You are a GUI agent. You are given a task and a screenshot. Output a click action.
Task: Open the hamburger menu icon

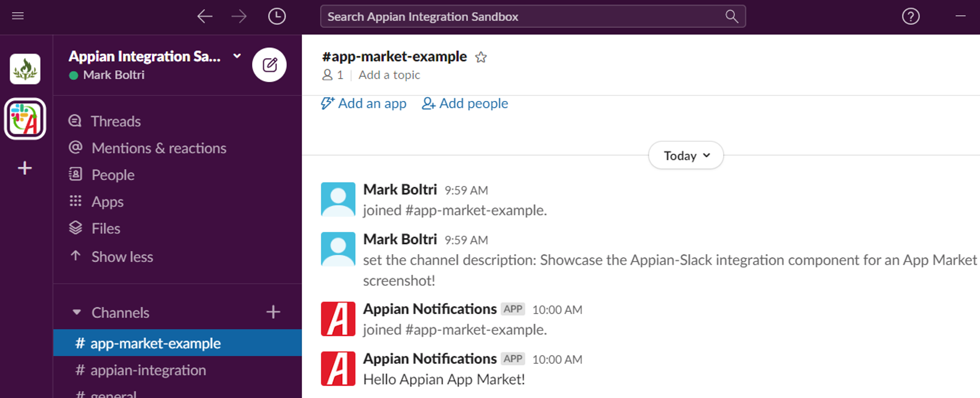click(x=18, y=16)
